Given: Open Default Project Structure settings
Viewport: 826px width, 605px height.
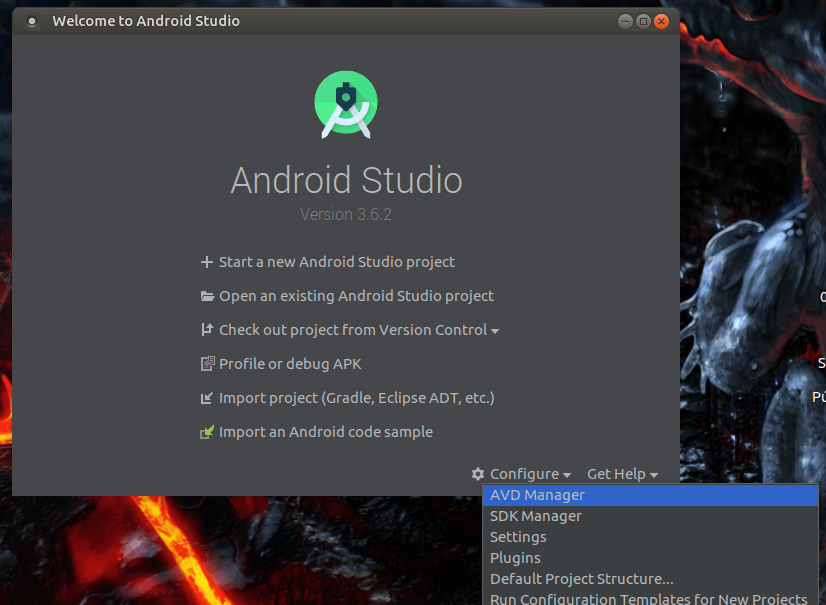Looking at the screenshot, I should pyautogui.click(x=581, y=578).
